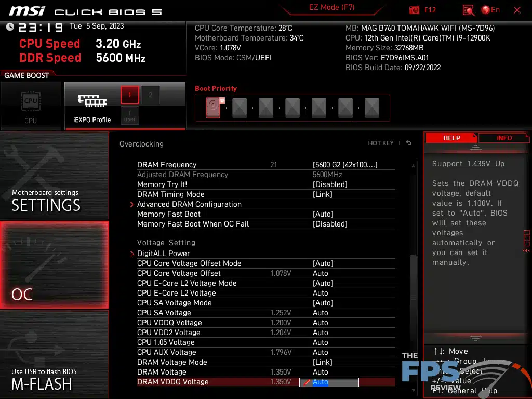The image size is (532, 399).
Task: Select the CPU SA Voltage row
Action: [x=266, y=313]
